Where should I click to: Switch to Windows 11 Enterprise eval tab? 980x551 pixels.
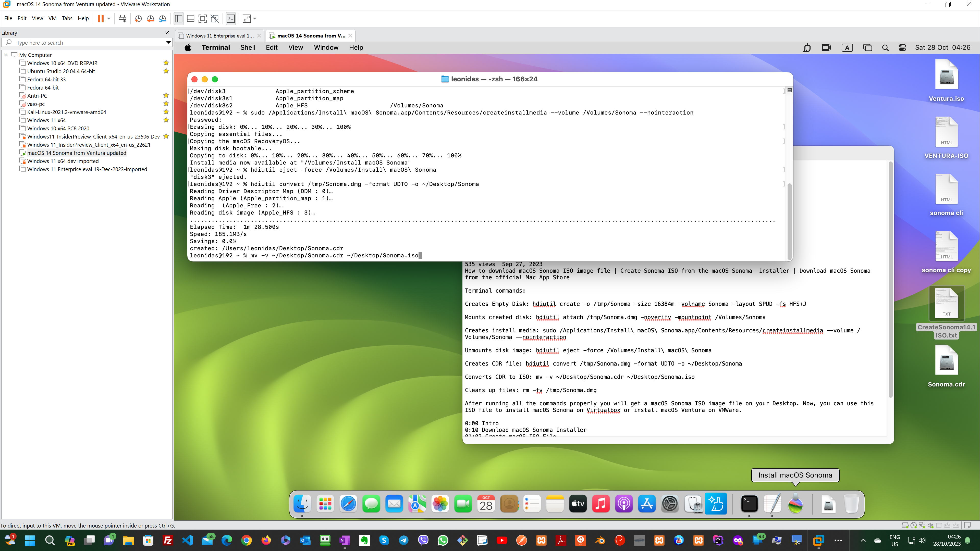click(219, 36)
